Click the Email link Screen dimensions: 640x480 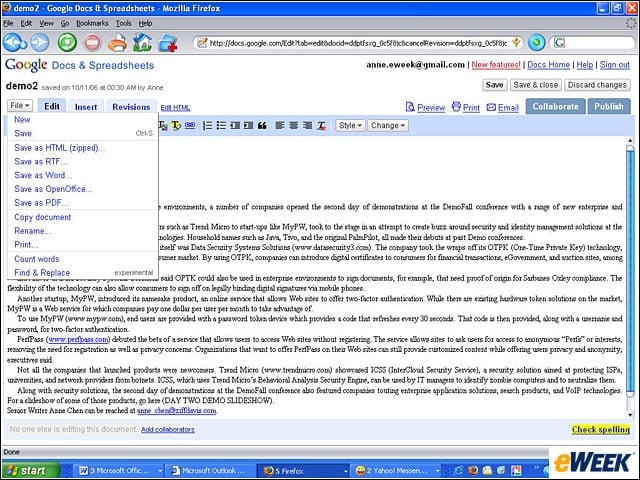pyautogui.click(x=503, y=107)
